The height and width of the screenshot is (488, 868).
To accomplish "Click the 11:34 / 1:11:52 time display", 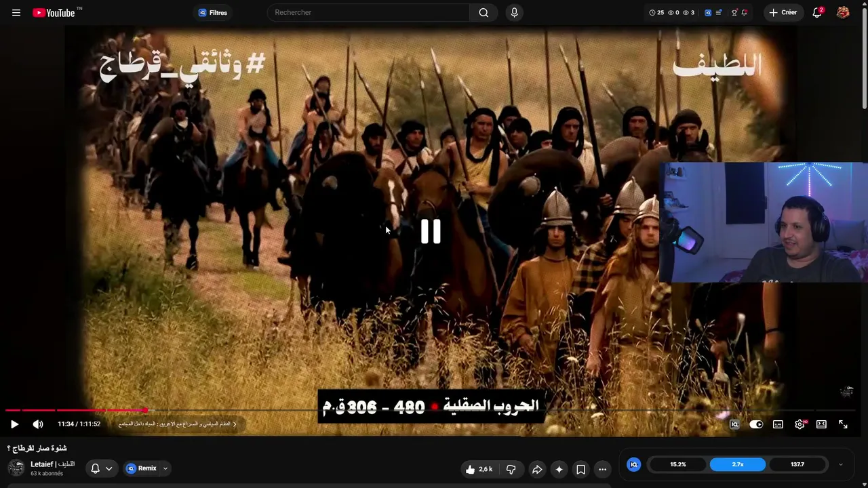I will [79, 424].
